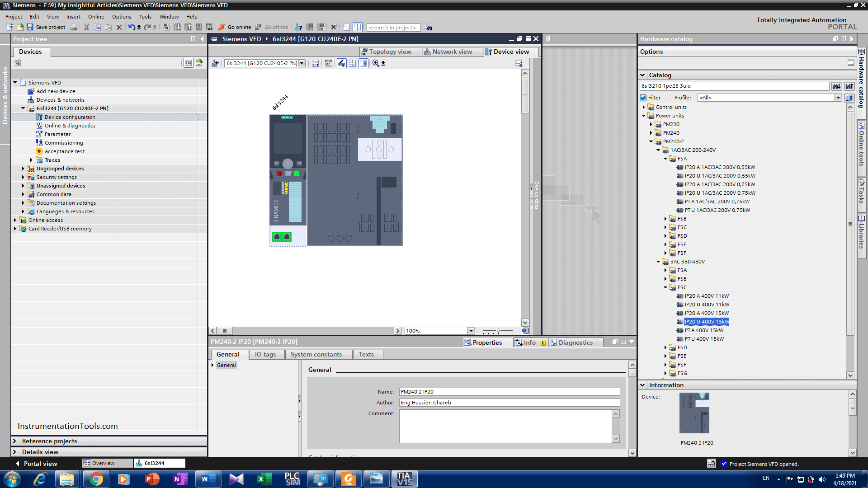Viewport: 868px width, 488px height.
Task: Click the Download to device icon
Action: click(177, 27)
